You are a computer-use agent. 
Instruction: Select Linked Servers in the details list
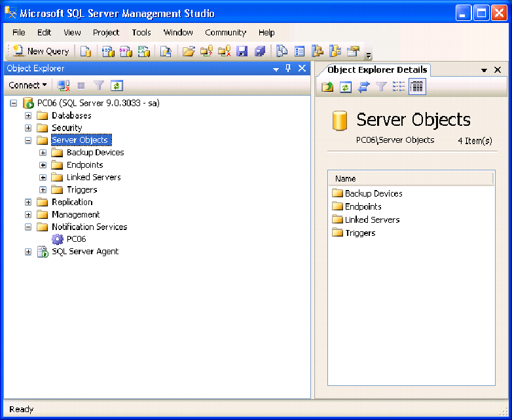tap(372, 220)
